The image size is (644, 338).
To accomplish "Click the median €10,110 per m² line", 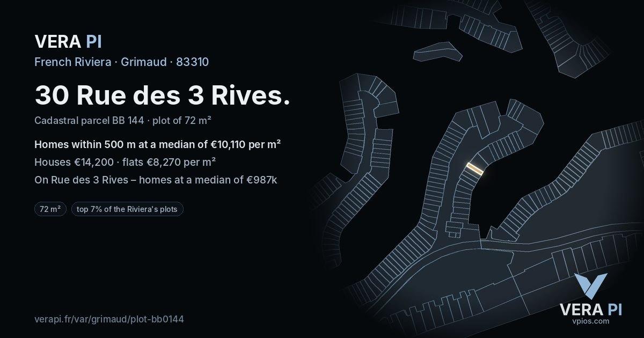I will (158, 144).
